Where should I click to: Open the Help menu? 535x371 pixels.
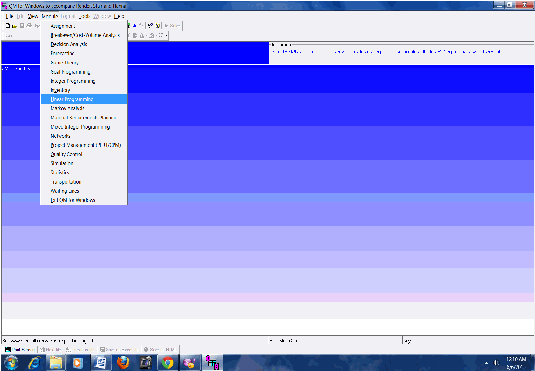[x=119, y=16]
